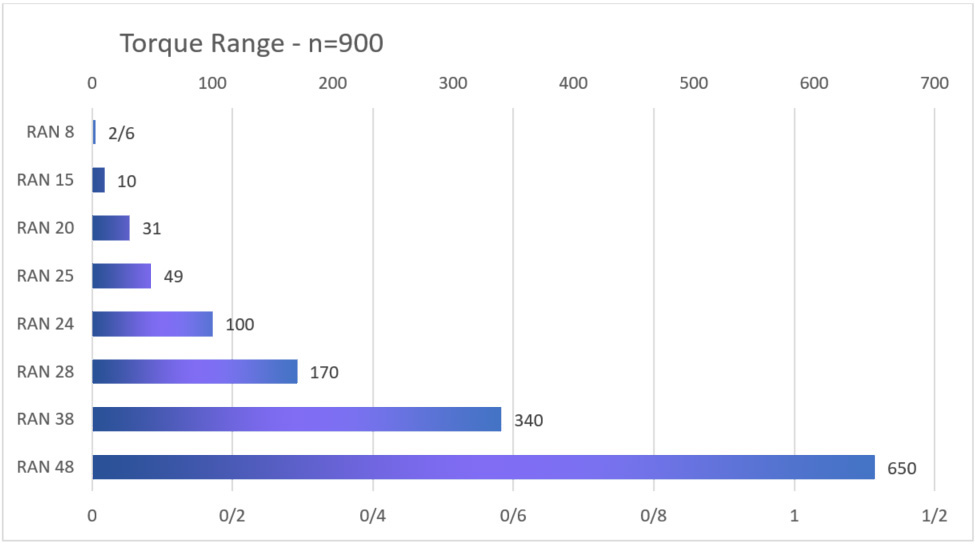975x545 pixels.
Task: Select the 100 data label beside RAN 24
Action: click(240, 325)
